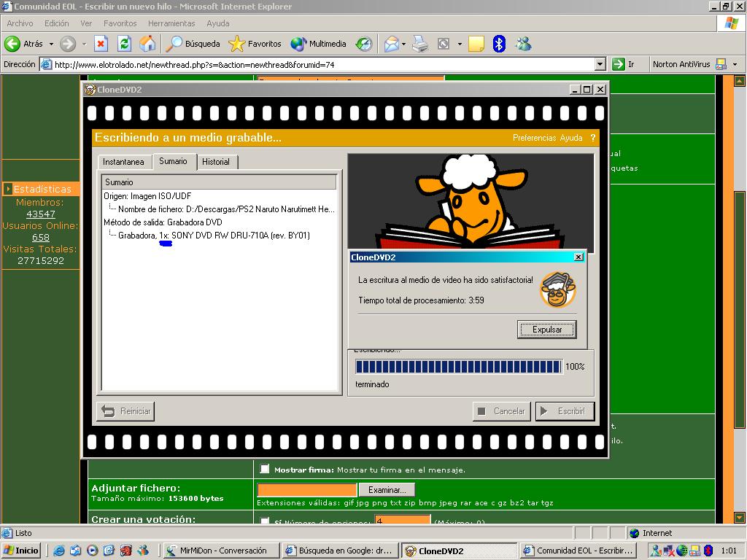Viewport: 747px width, 560px height.
Task: Click the Adjuntar fichero file path field
Action: point(307,490)
